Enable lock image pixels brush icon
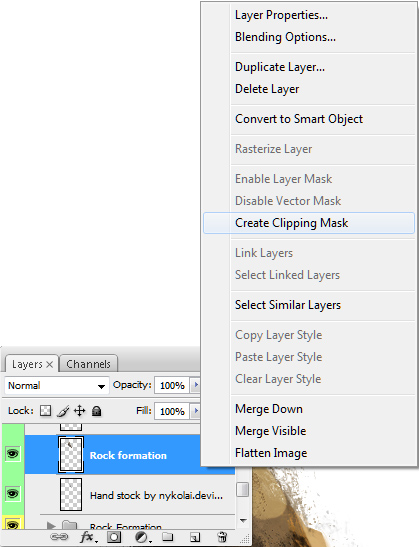This screenshot has width=419, height=547. coord(63,411)
